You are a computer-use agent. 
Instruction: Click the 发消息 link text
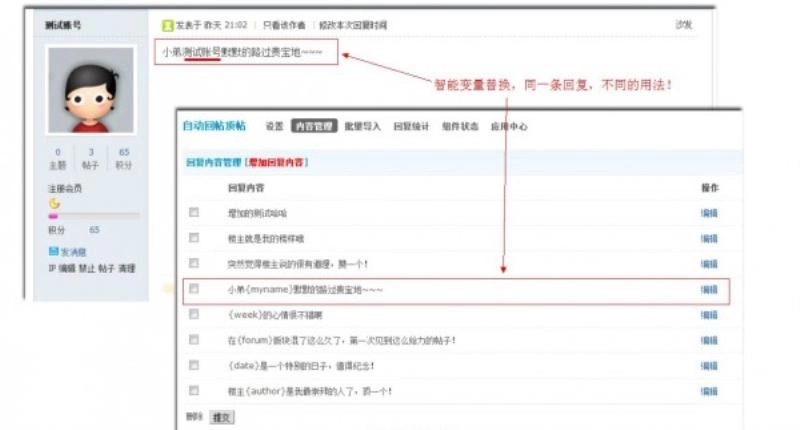pyautogui.click(x=74, y=252)
